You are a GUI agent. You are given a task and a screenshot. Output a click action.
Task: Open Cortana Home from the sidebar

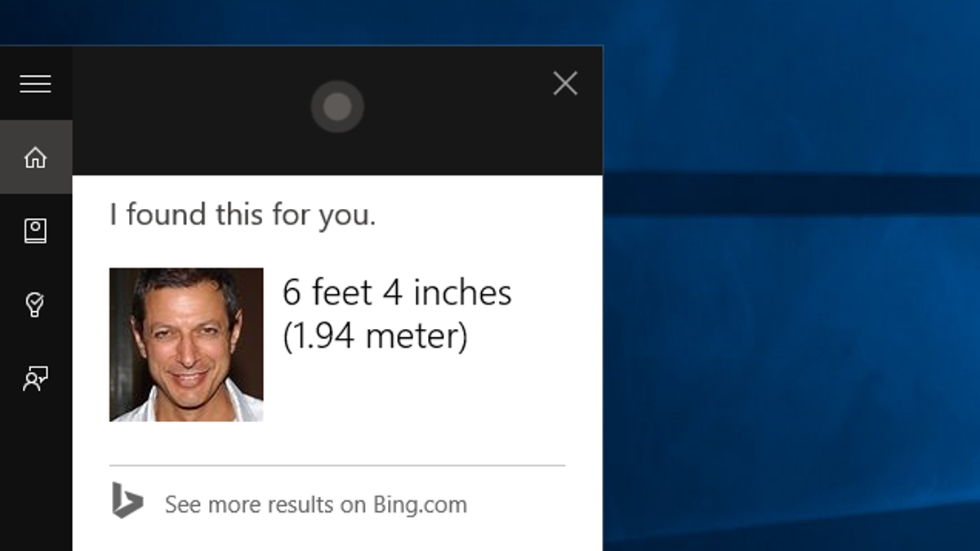coord(35,158)
